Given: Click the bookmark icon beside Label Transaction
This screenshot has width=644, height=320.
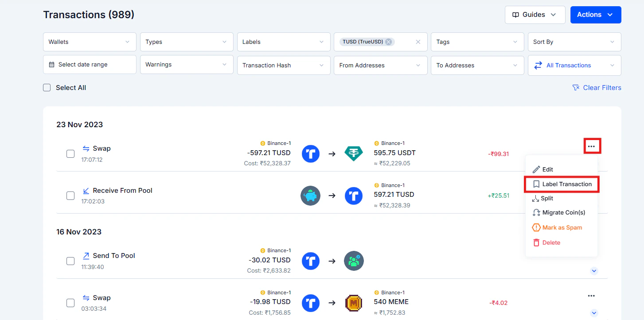Looking at the screenshot, I should pyautogui.click(x=536, y=184).
